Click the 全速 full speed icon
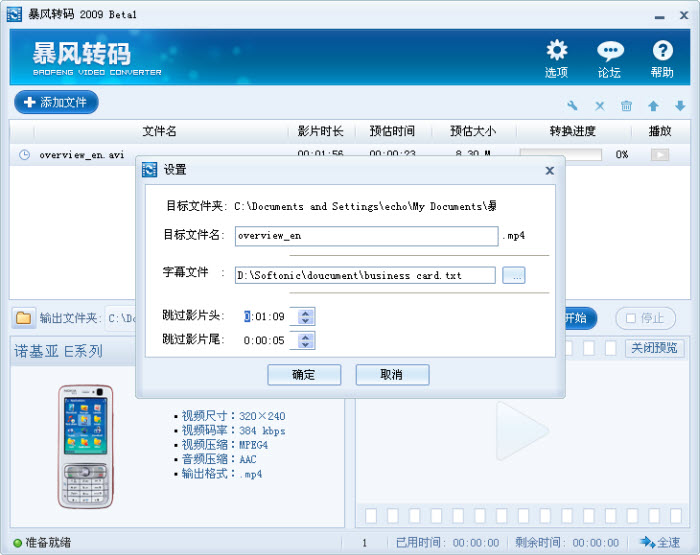This screenshot has width=700, height=555. pos(660,542)
